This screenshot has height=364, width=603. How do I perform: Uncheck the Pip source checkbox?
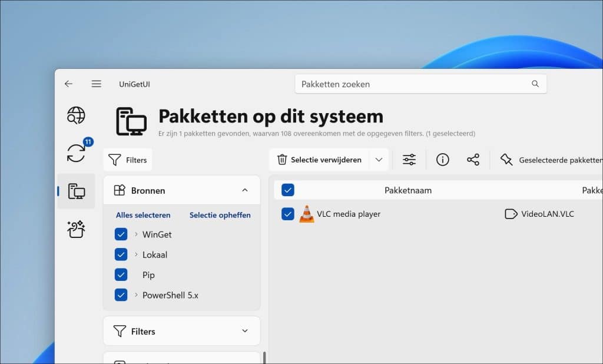point(121,274)
